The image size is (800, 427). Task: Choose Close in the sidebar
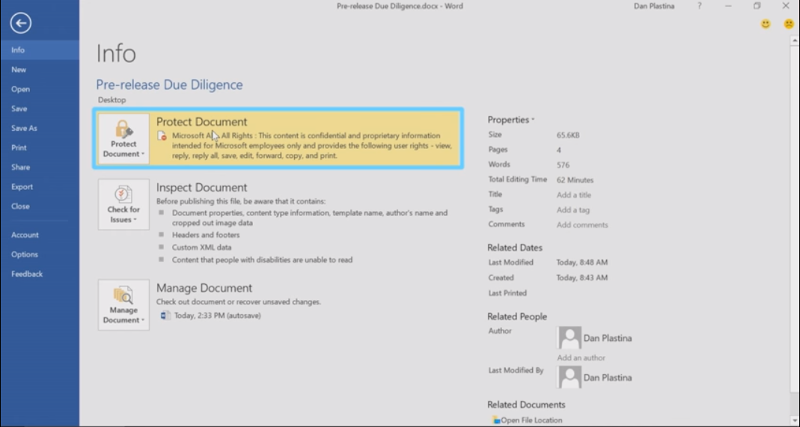(40, 206)
